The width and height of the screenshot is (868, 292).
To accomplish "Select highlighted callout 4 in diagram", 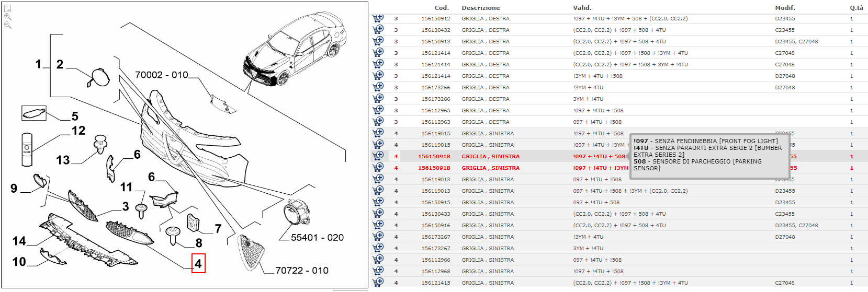I will tap(198, 264).
